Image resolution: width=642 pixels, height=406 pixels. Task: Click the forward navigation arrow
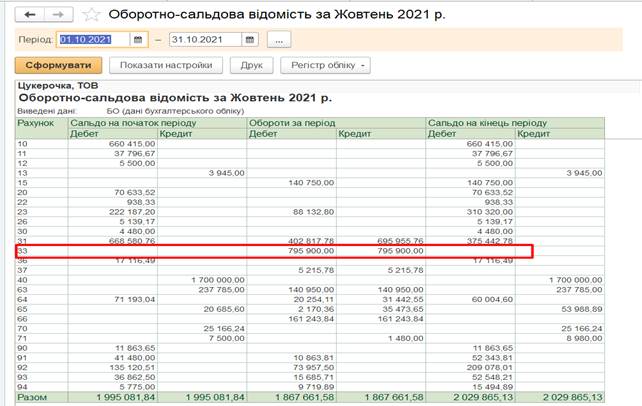[x=57, y=15]
